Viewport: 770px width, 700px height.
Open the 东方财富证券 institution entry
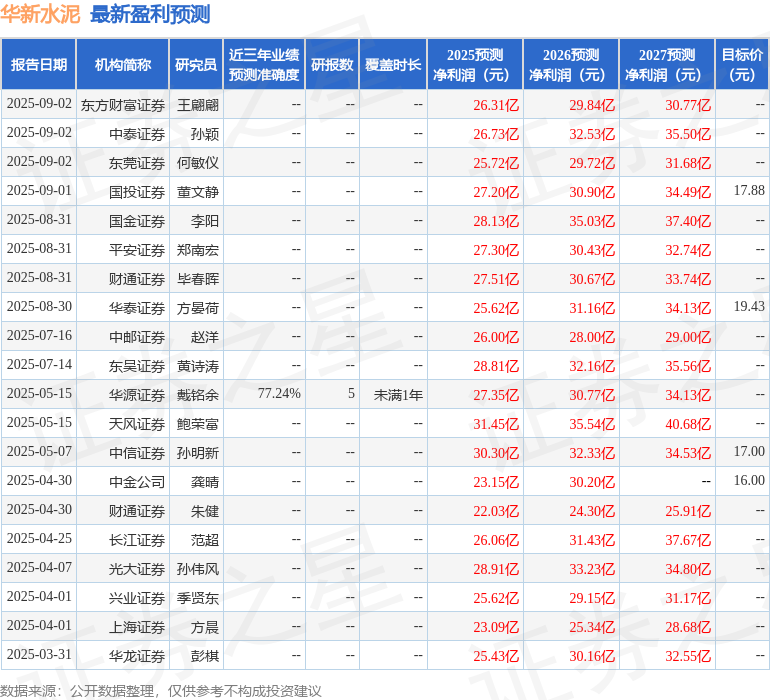(x=123, y=104)
